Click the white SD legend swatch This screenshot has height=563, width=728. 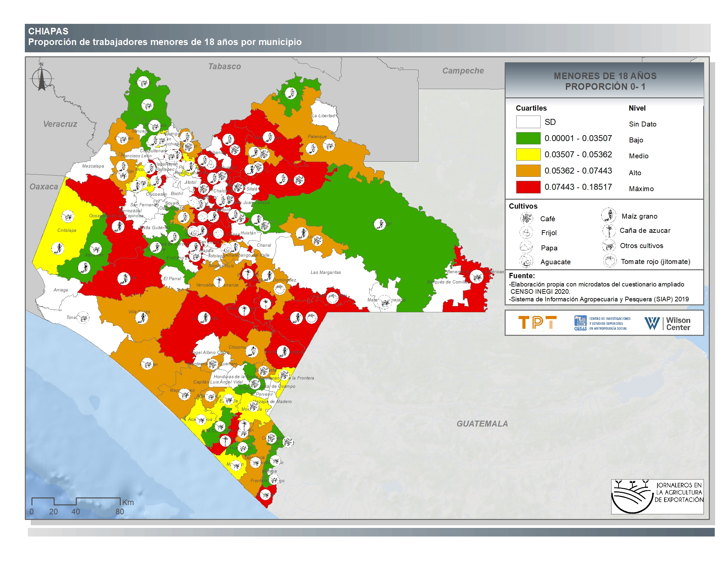[528, 122]
